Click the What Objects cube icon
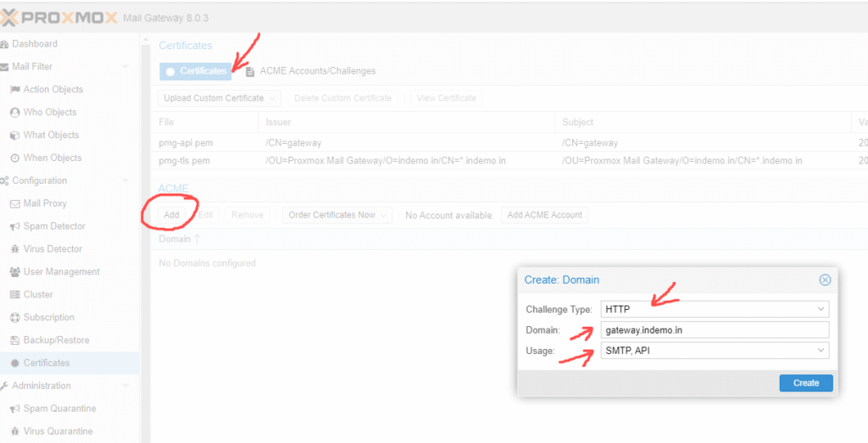Viewport: 868px width, 443px height. [x=15, y=135]
